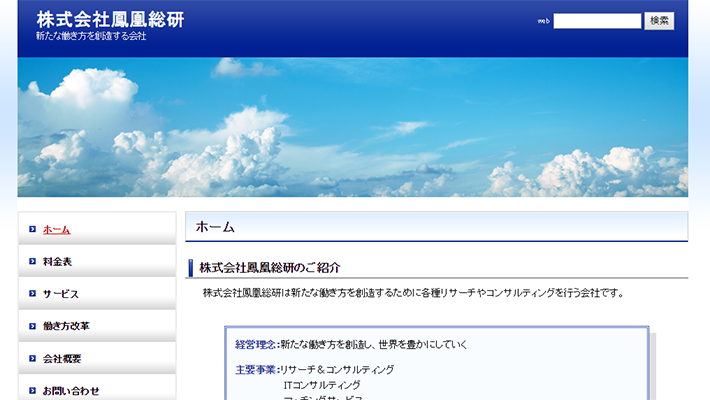
Task: Click the 主要事業 label text
Action: click(256, 370)
